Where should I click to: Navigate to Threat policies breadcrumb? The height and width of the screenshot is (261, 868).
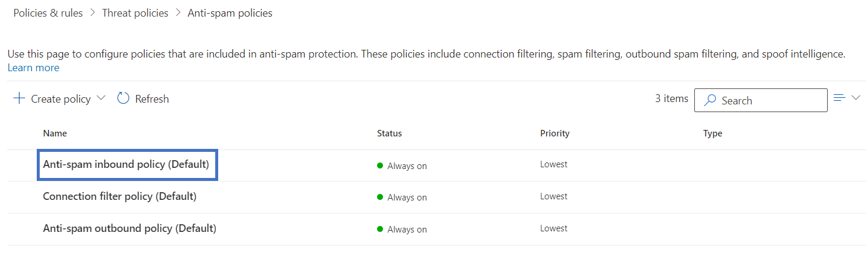tap(135, 12)
